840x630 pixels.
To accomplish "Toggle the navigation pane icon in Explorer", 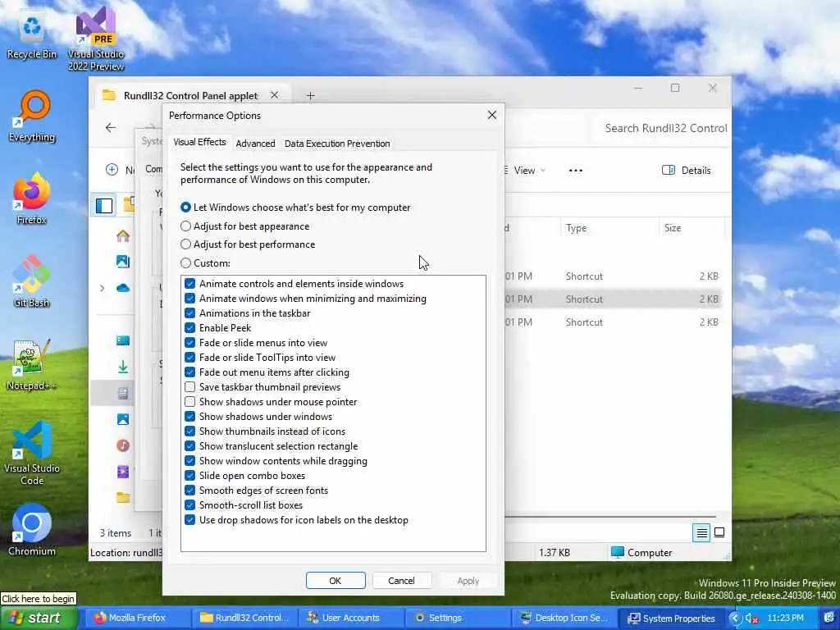I will [x=104, y=206].
